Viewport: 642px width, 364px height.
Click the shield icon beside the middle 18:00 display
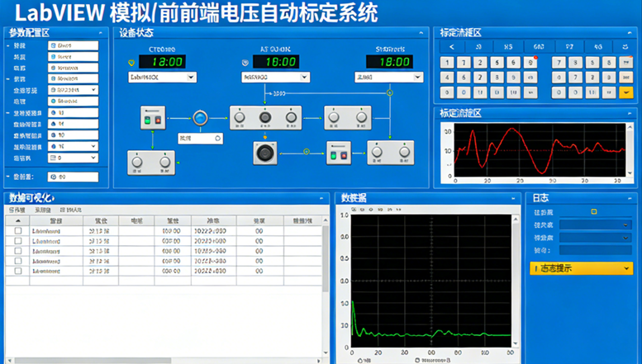coord(245,62)
